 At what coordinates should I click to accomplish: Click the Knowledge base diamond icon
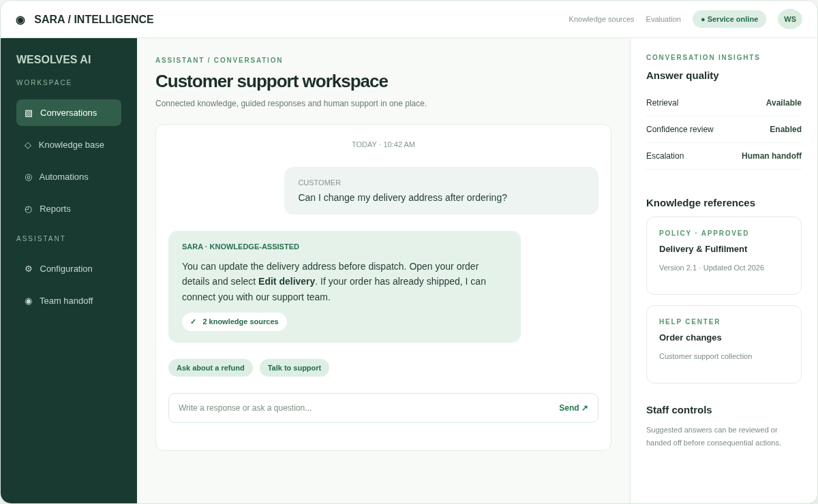click(28, 145)
